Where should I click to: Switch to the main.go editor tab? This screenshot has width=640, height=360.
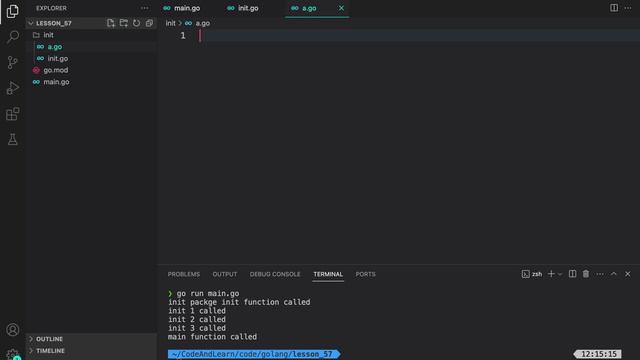click(188, 8)
